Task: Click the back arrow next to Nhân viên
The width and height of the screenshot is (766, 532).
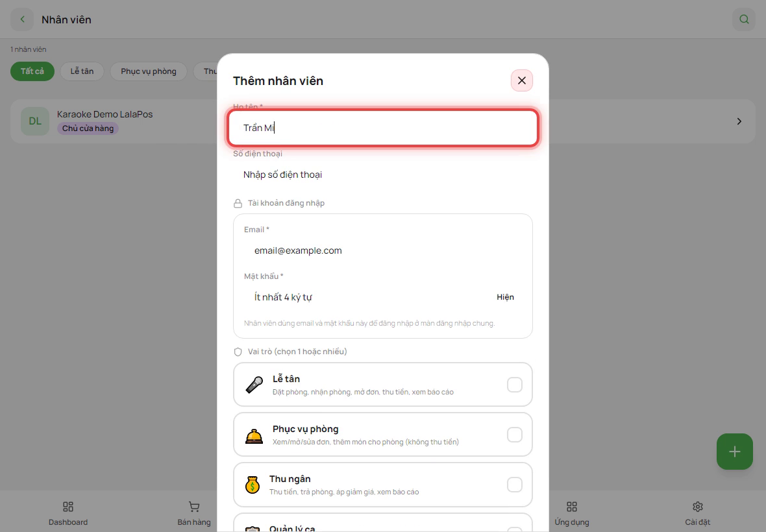Action: [x=22, y=19]
